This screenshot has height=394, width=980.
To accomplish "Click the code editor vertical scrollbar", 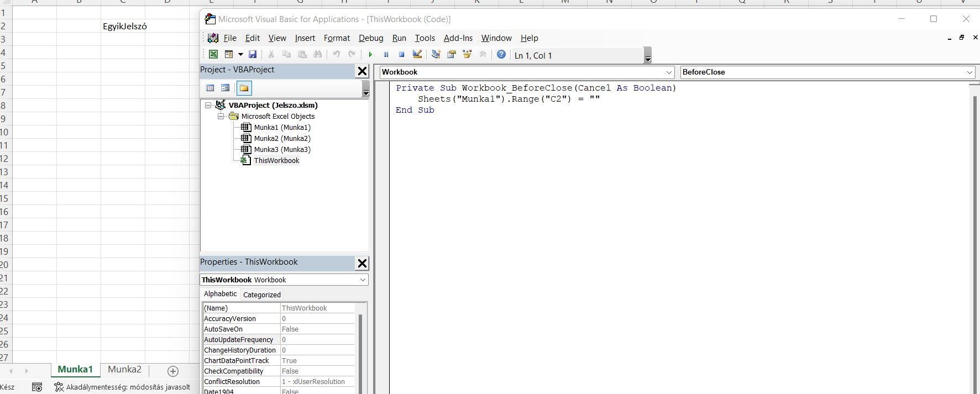I will 974,238.
